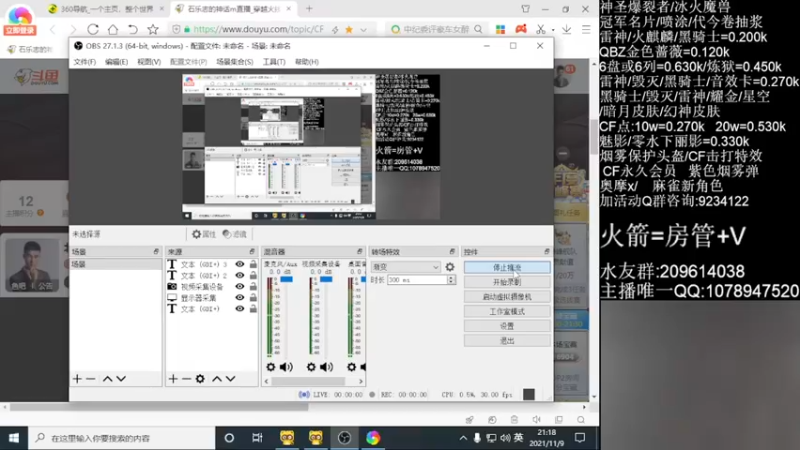
Task: Open source properties gear below the sources list
Action: pyautogui.click(x=200, y=379)
